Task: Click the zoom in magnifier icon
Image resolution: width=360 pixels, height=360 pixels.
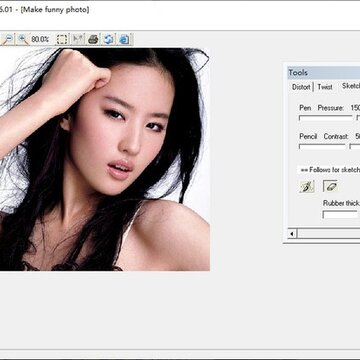Action: pyautogui.click(x=23, y=39)
